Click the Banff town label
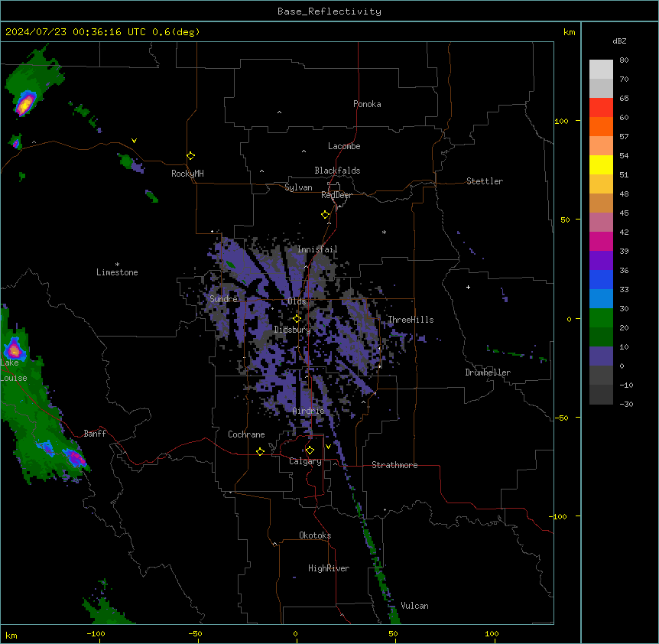Screen dimensions: 659x644 coord(95,434)
